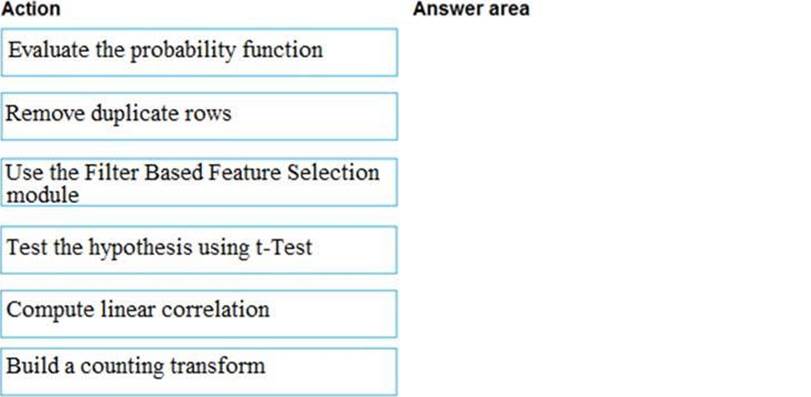This screenshot has width=811, height=397.
Task: Click the word 't-Test' in hypothesis box
Action: 284,247
